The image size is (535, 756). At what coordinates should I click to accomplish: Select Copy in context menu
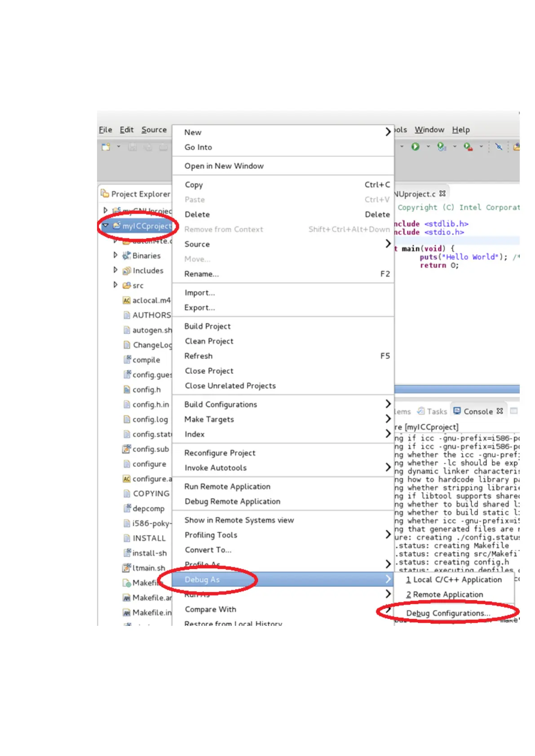pyautogui.click(x=283, y=185)
